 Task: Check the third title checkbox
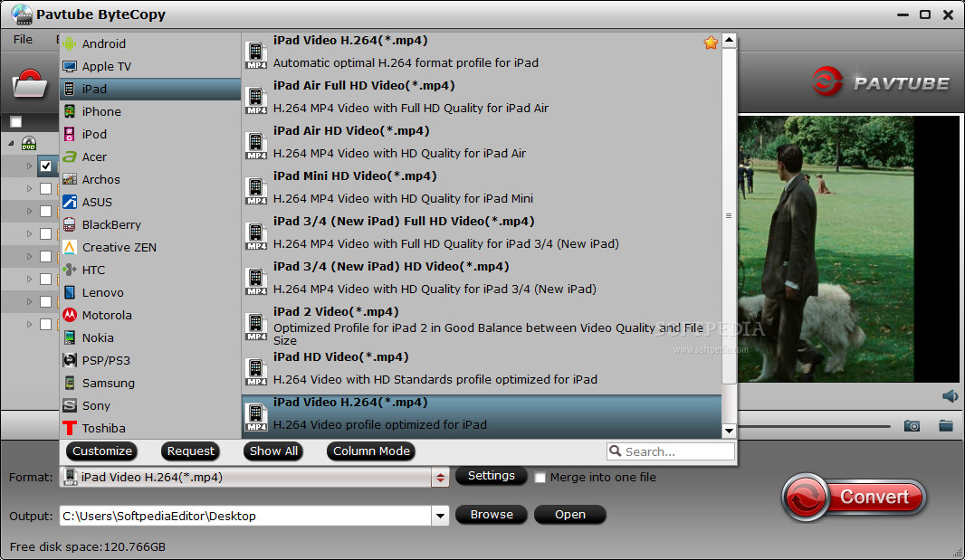(x=45, y=211)
